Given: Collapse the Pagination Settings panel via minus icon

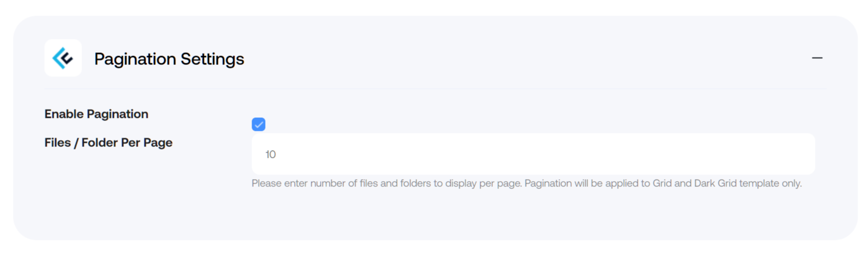Looking at the screenshot, I should click(x=817, y=58).
